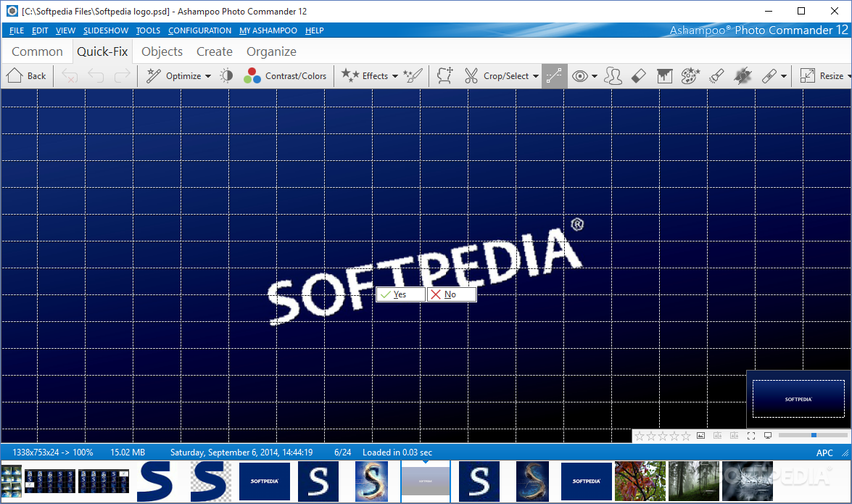Expand the Effects dropdown arrow
The image size is (852, 504).
click(x=395, y=76)
